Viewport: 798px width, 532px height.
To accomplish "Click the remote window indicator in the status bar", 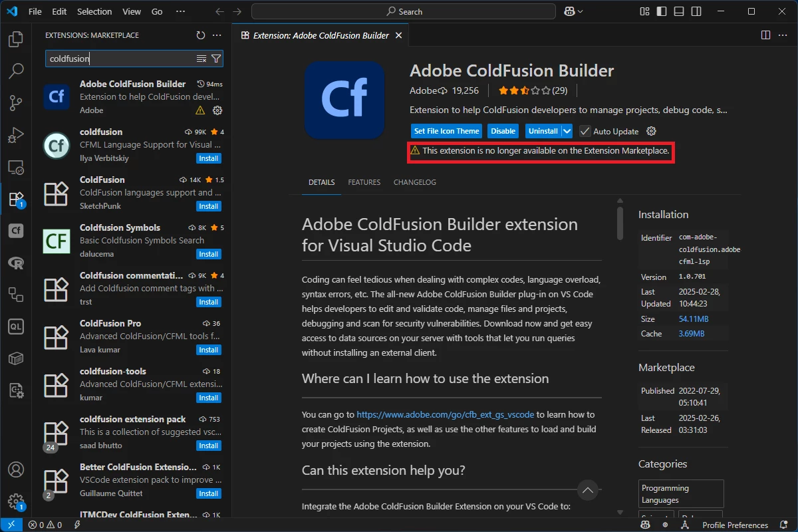I will pyautogui.click(x=11, y=525).
